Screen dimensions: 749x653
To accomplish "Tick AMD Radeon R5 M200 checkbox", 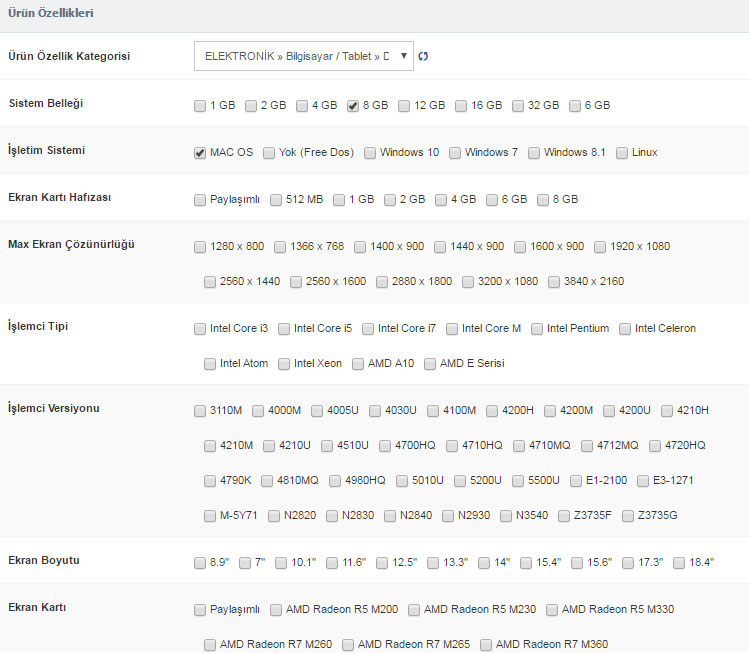I will point(276,610).
